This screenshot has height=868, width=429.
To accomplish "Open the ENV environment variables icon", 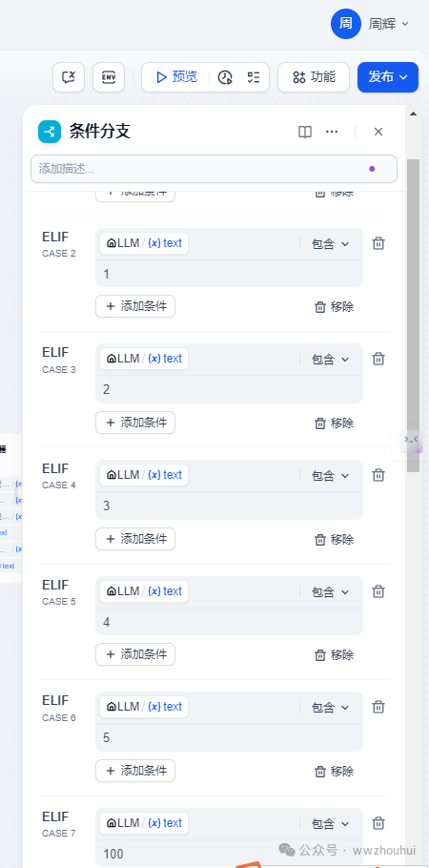I will coord(109,77).
